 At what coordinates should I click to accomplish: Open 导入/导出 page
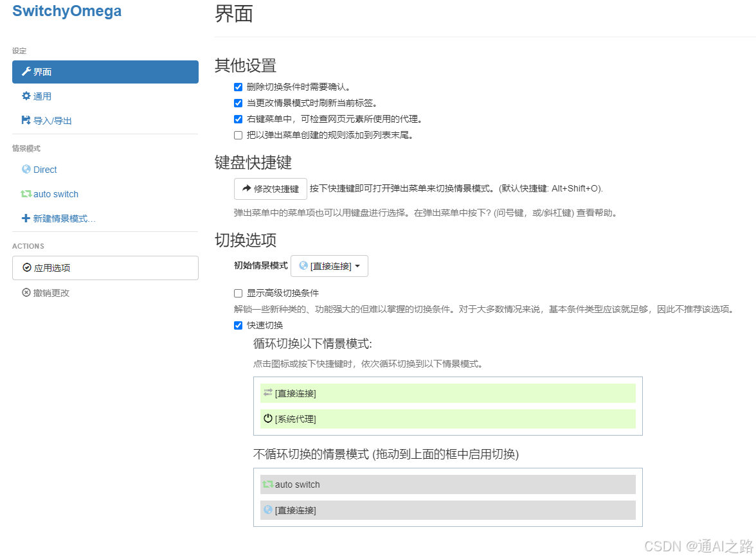pyautogui.click(x=105, y=120)
